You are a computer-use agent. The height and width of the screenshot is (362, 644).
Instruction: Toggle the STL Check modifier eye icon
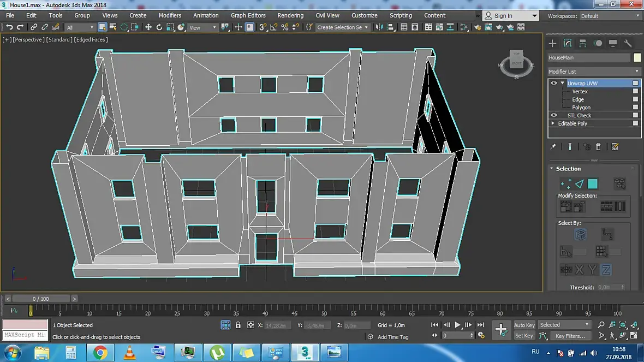554,116
